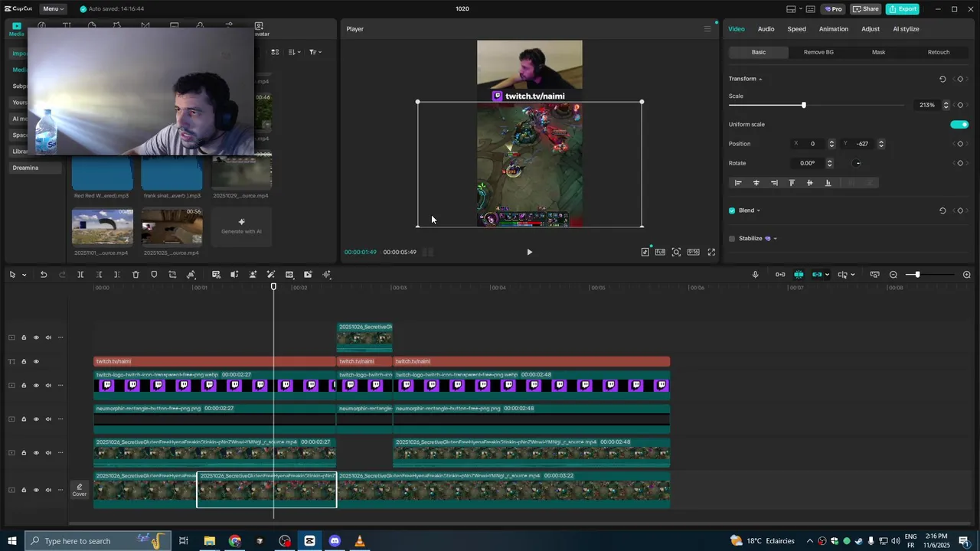This screenshot has width=980, height=551.
Task: Click the Mirror flip icon
Action: (191, 275)
